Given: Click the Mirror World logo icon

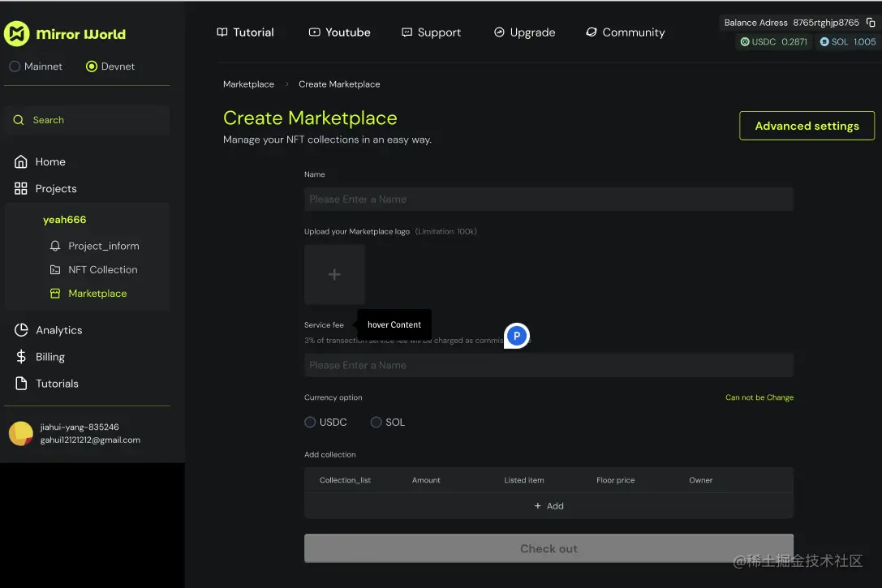Looking at the screenshot, I should [x=17, y=34].
